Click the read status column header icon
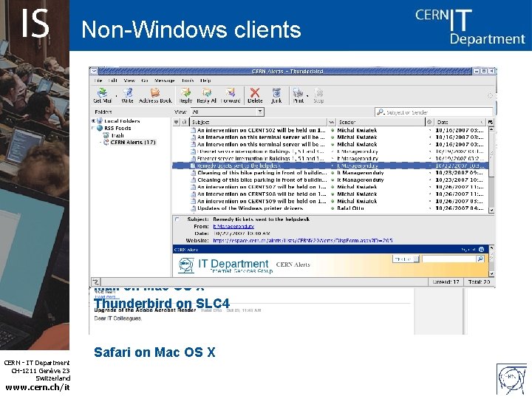 (332, 122)
